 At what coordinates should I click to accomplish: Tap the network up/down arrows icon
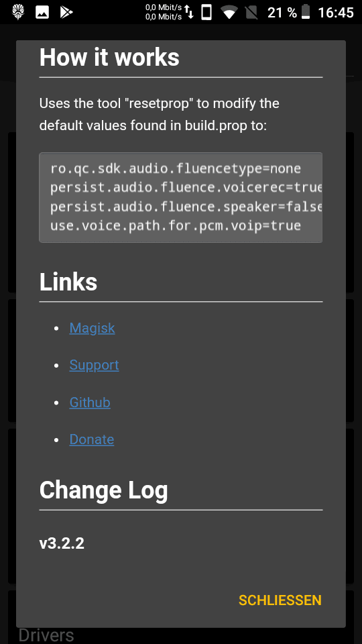point(189,12)
